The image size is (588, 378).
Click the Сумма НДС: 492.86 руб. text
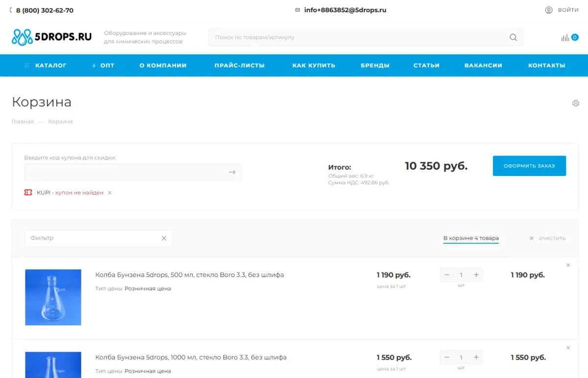pyautogui.click(x=359, y=183)
